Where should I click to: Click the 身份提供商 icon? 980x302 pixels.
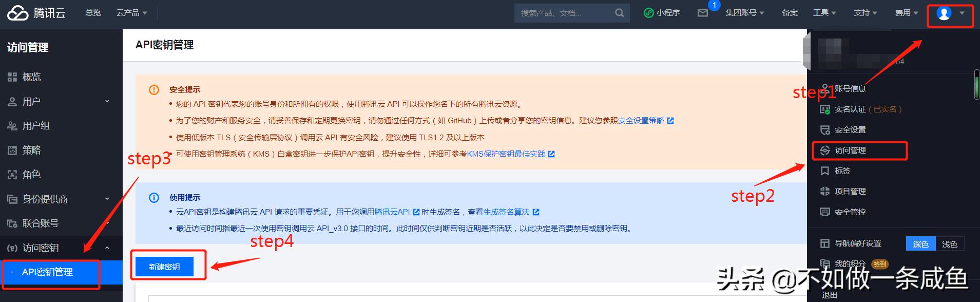coord(12,199)
